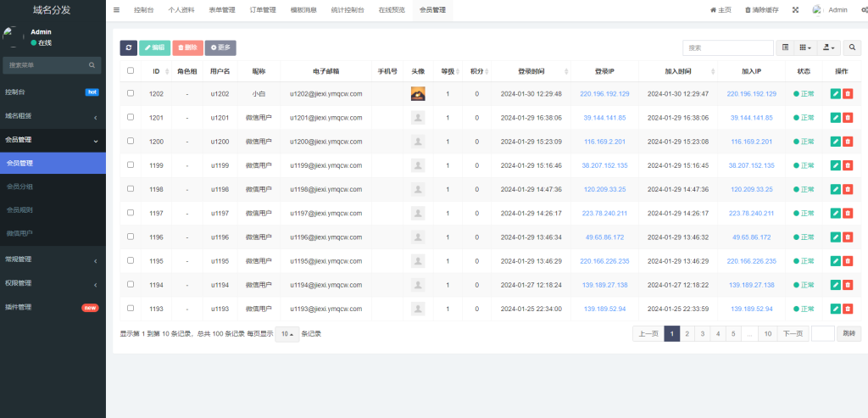This screenshot has height=418, width=868.
Task: Open 会员分组 in the sidebar
Action: point(19,186)
